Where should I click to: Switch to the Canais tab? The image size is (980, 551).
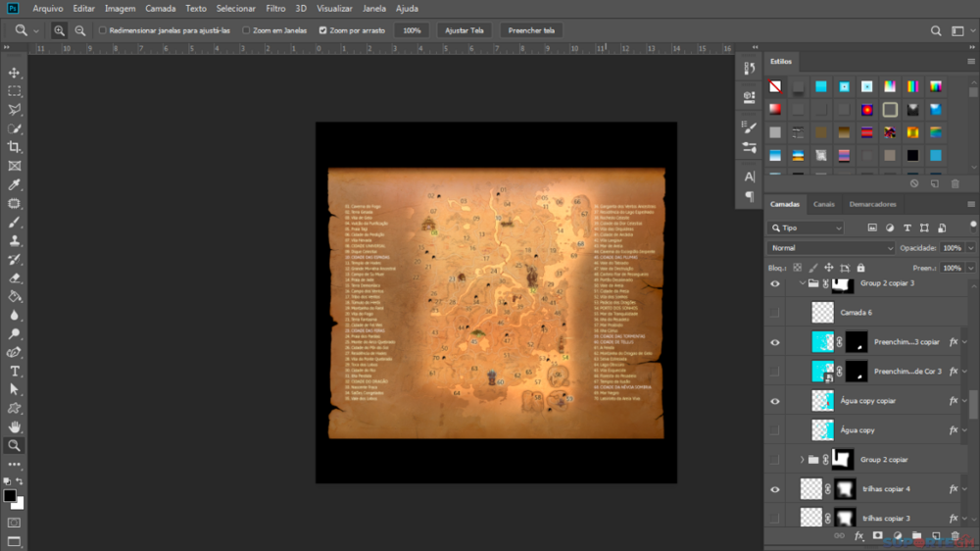824,204
